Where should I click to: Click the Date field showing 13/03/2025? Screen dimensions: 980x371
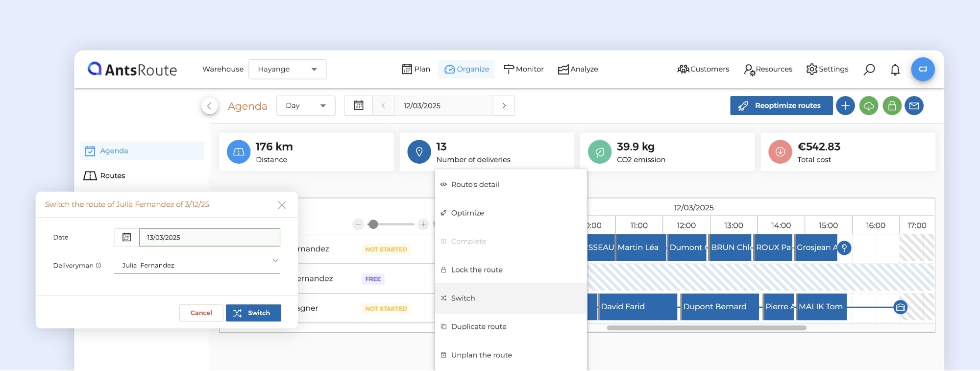[x=209, y=237]
